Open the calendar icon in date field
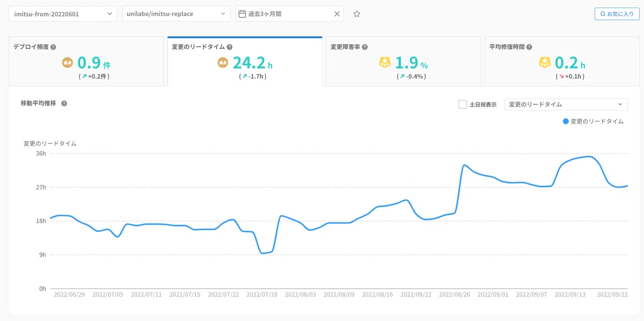Screen dimensions: 644x321 pyautogui.click(x=242, y=14)
